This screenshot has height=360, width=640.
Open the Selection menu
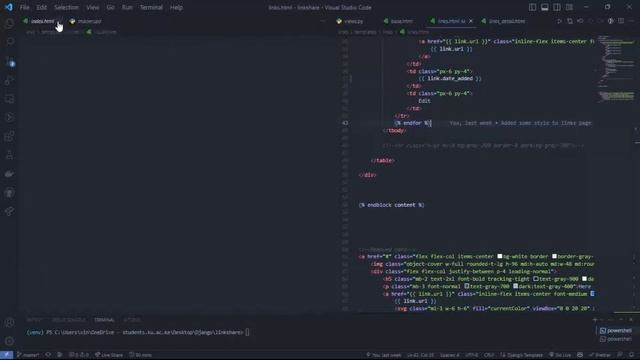click(66, 7)
